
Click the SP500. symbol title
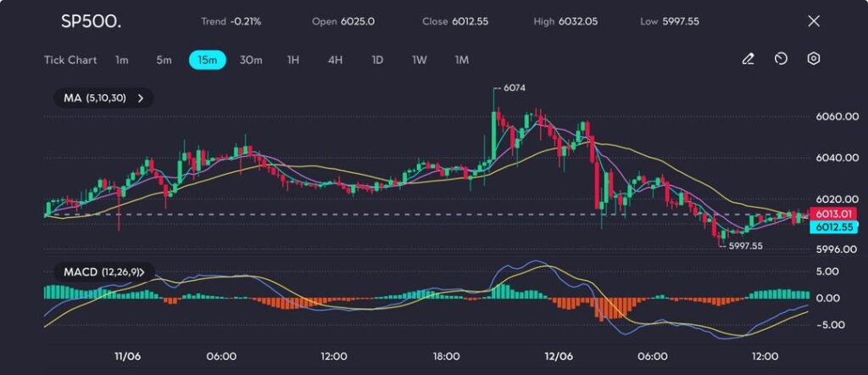(x=91, y=21)
